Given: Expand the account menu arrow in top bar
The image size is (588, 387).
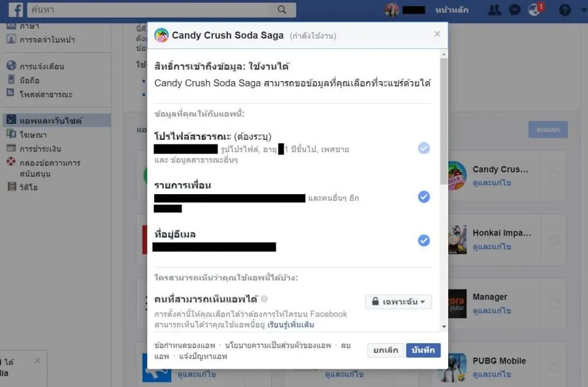Looking at the screenshot, I should pyautogui.click(x=583, y=10).
